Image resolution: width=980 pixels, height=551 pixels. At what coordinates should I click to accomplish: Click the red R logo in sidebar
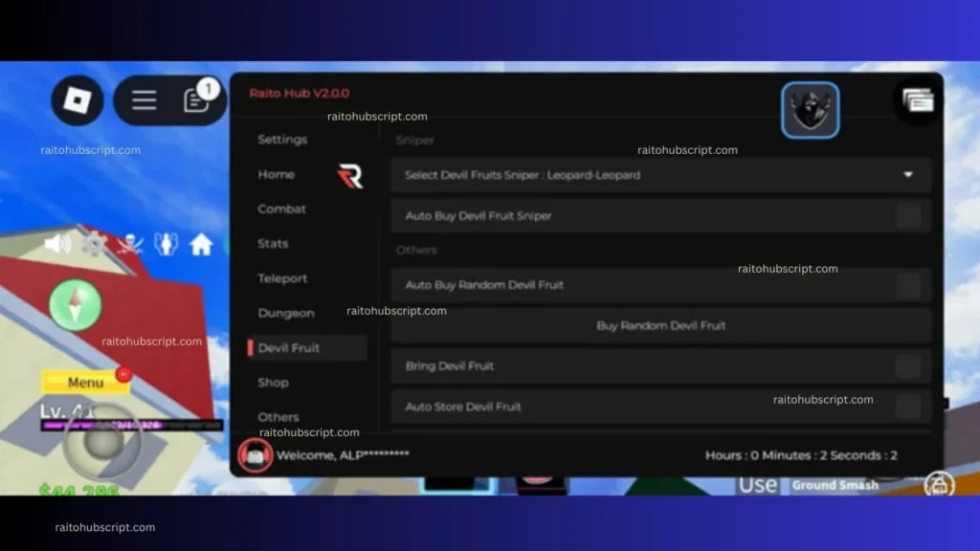[x=350, y=176]
